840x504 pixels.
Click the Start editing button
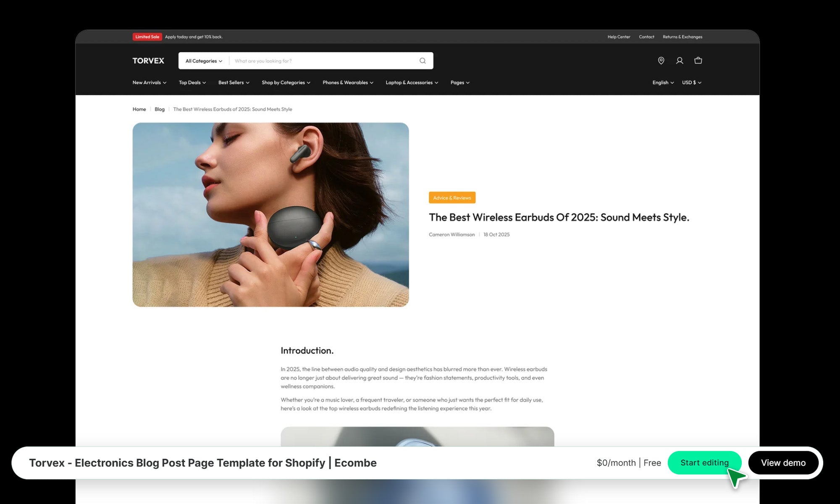point(704,463)
